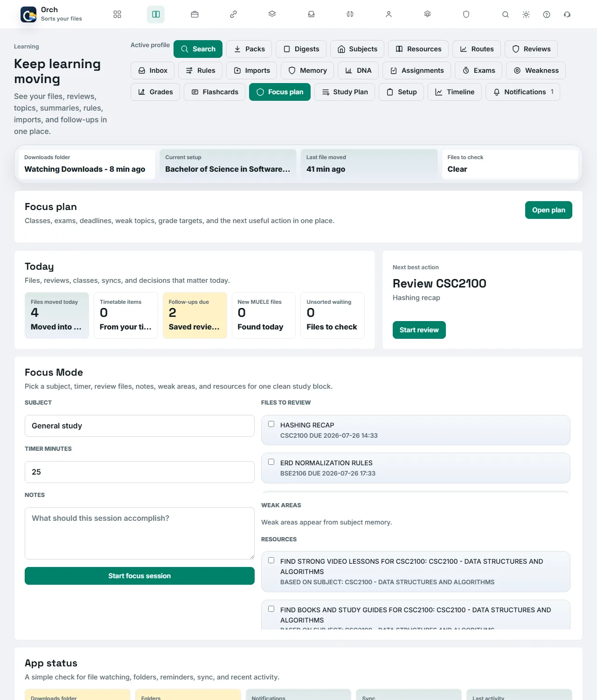Click the Files moved today card
The image size is (597, 700).
click(x=57, y=315)
